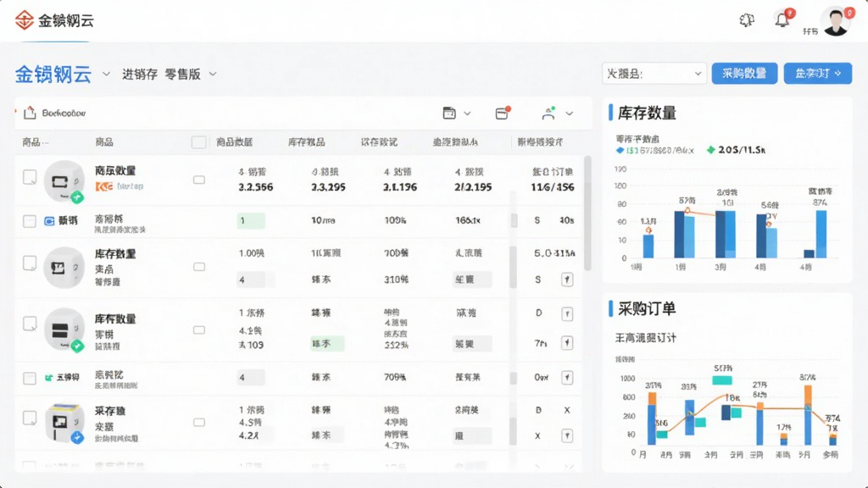This screenshot has width=868, height=488.
Task: Tick the row checkbox for the 100% row
Action: pos(30,221)
